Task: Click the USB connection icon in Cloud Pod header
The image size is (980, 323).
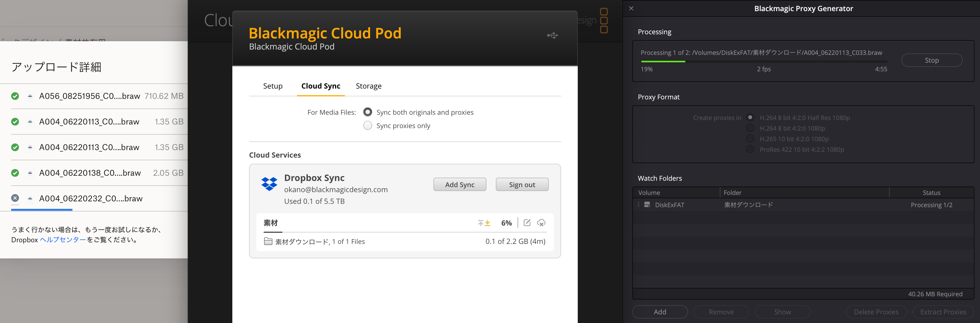Action: pos(552,35)
